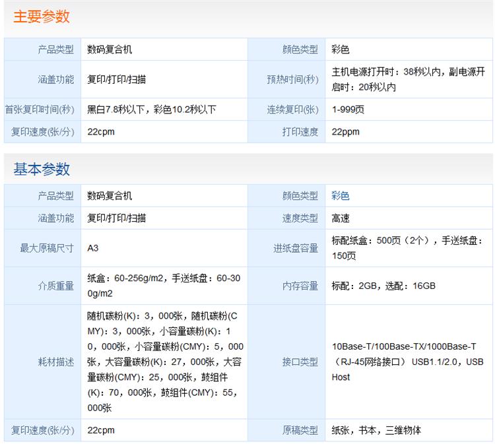Select the A3 value
This screenshot has height=448, width=495.
tap(93, 248)
